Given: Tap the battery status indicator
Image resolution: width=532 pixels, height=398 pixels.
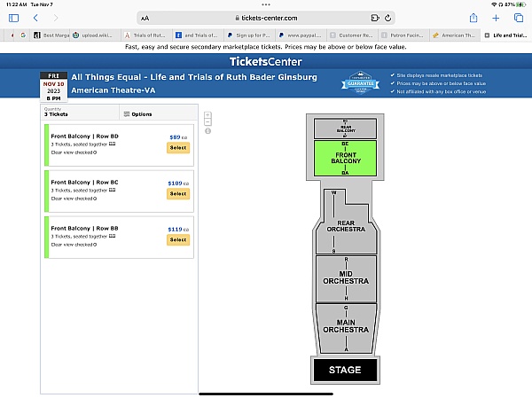Looking at the screenshot, I should point(520,4).
